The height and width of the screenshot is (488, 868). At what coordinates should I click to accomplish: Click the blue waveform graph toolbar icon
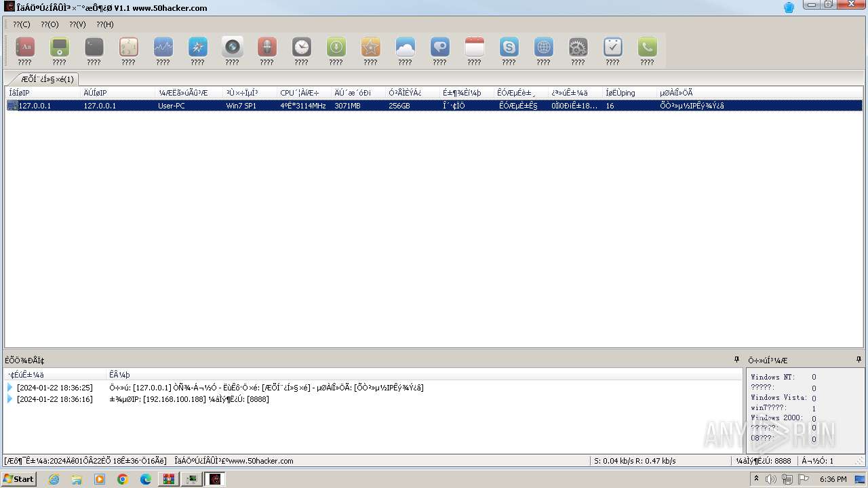pos(163,47)
